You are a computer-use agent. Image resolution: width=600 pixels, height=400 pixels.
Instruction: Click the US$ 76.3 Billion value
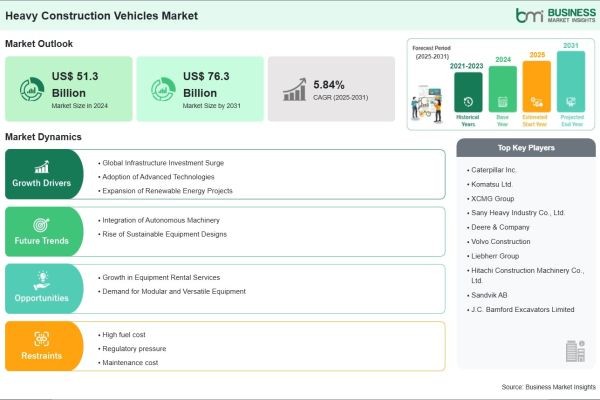click(x=206, y=85)
